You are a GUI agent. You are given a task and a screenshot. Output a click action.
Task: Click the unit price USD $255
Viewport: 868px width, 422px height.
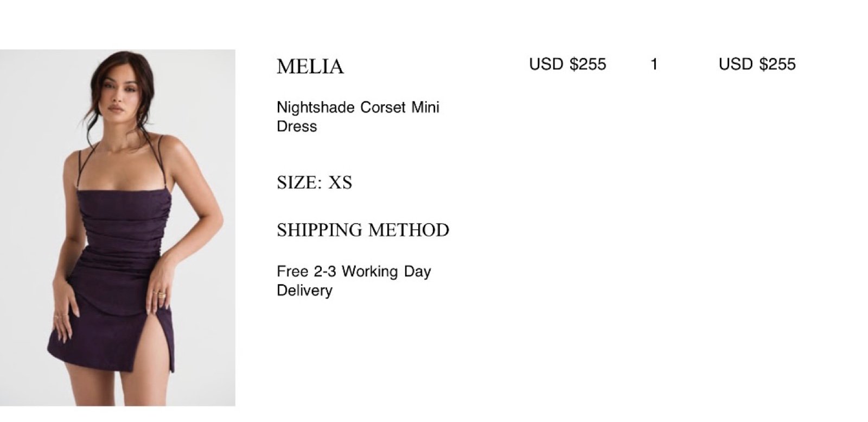pos(567,64)
